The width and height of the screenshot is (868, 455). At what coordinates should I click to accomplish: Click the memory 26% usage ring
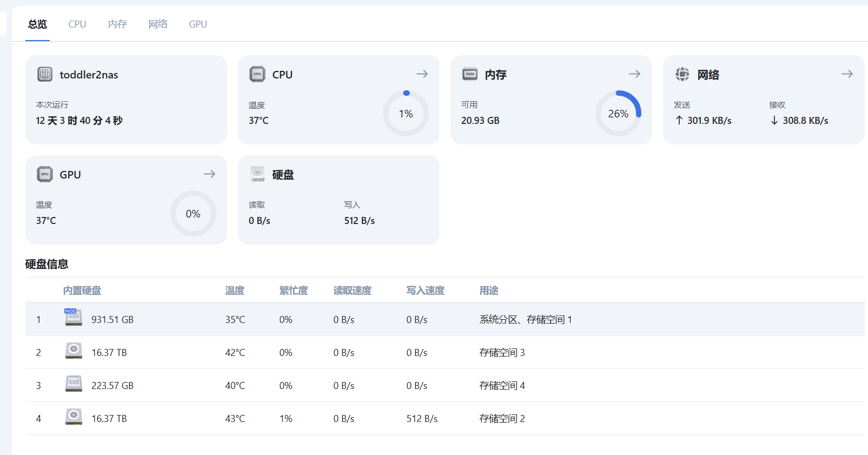(x=618, y=114)
